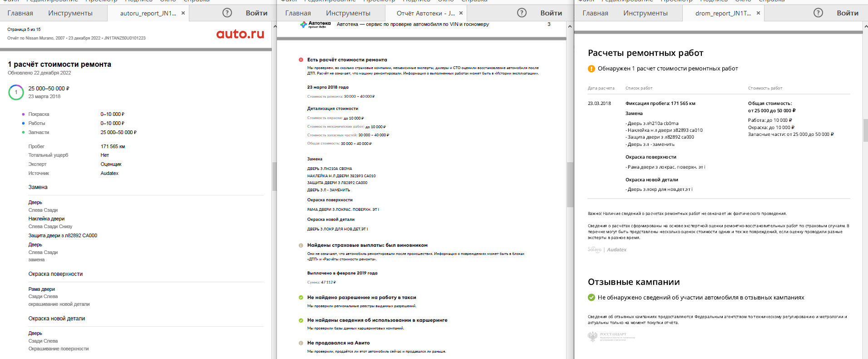Click the Список работ column header

pos(639,88)
